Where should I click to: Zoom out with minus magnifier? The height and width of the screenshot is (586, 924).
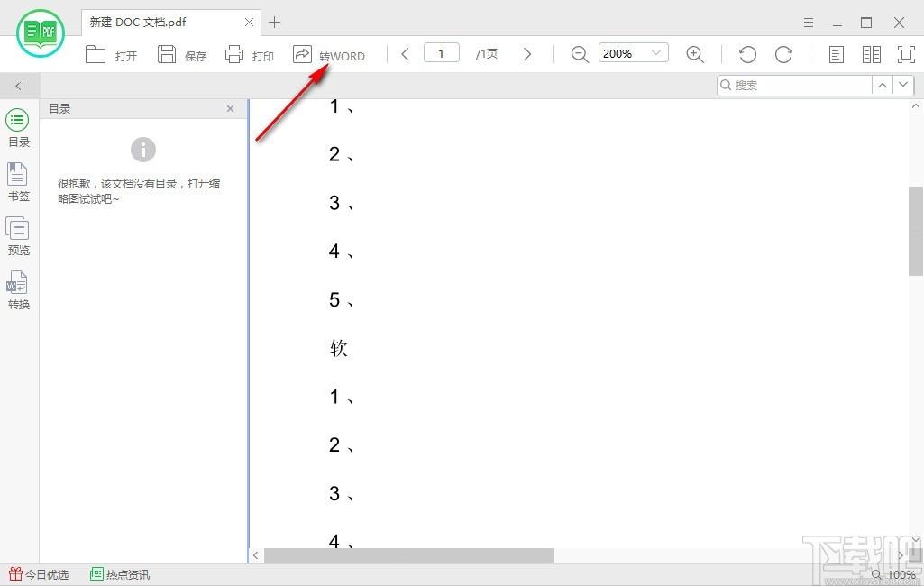[x=580, y=54]
